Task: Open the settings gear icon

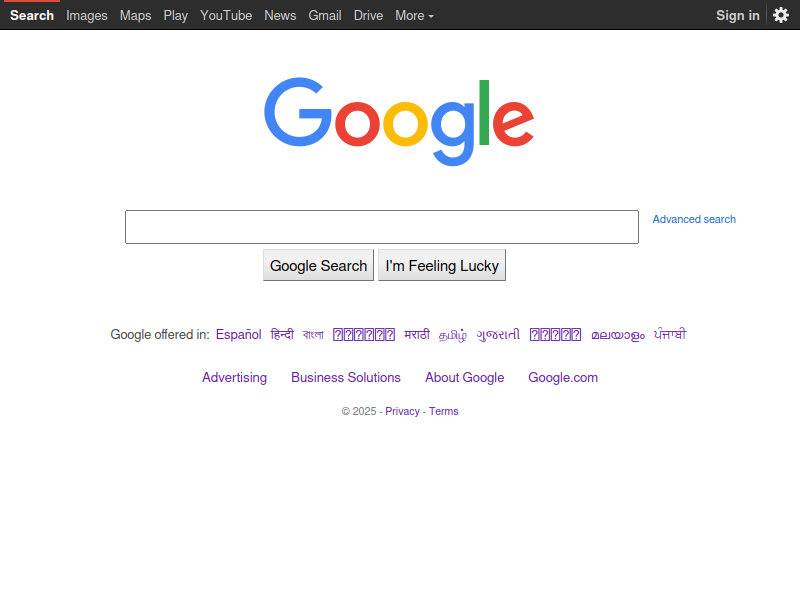Action: (x=781, y=15)
